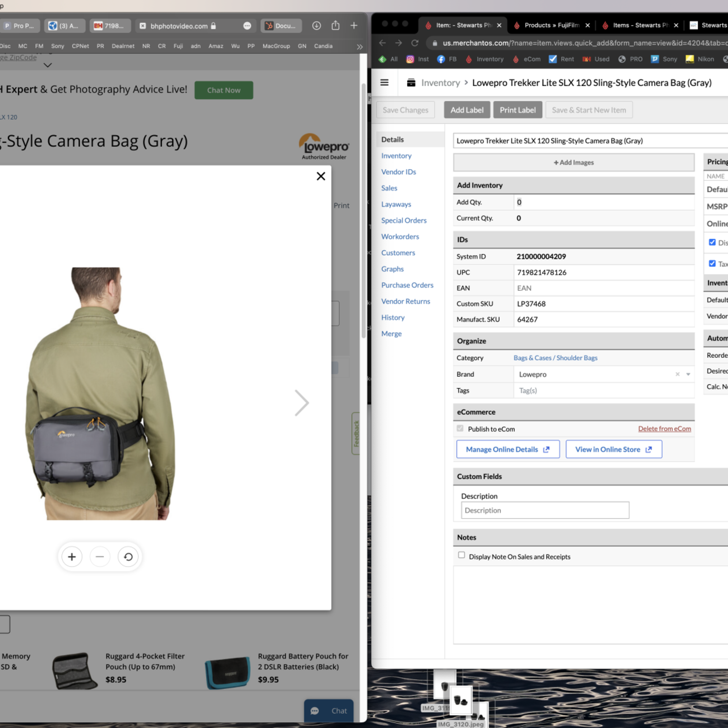The image size is (728, 728).
Task: Switch to the Docu... Safari tab
Action: click(281, 26)
